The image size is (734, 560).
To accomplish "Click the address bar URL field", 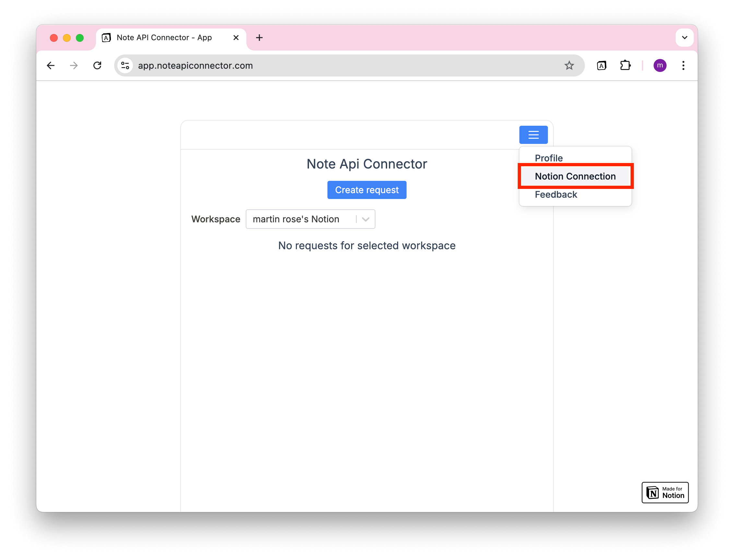I will pos(347,65).
